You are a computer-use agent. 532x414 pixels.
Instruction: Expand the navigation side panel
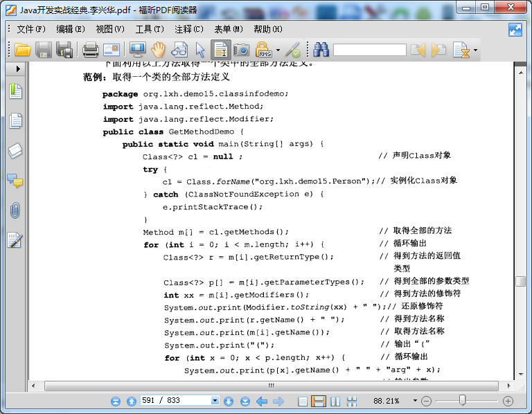coord(18,69)
